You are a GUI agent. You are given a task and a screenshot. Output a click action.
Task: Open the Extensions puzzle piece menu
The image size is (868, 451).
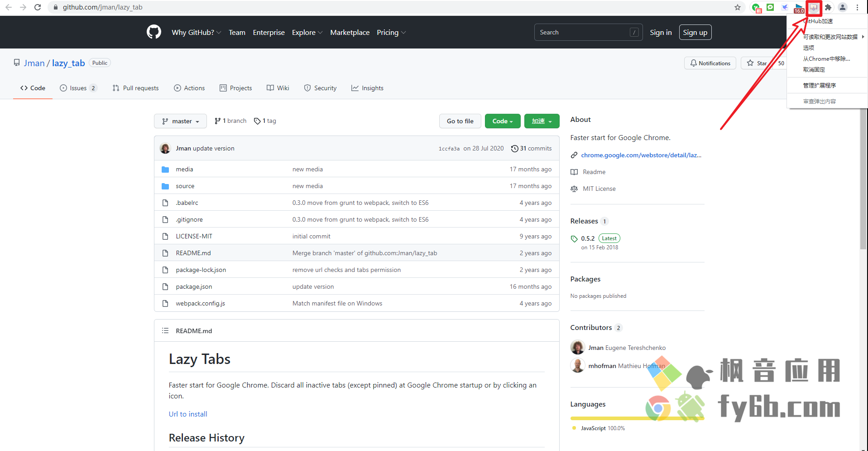[828, 7]
